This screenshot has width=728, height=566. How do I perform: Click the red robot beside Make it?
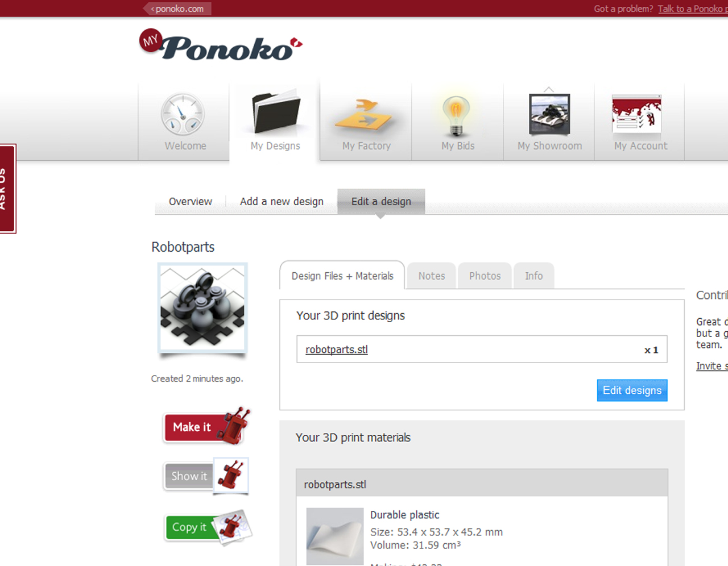(x=235, y=426)
